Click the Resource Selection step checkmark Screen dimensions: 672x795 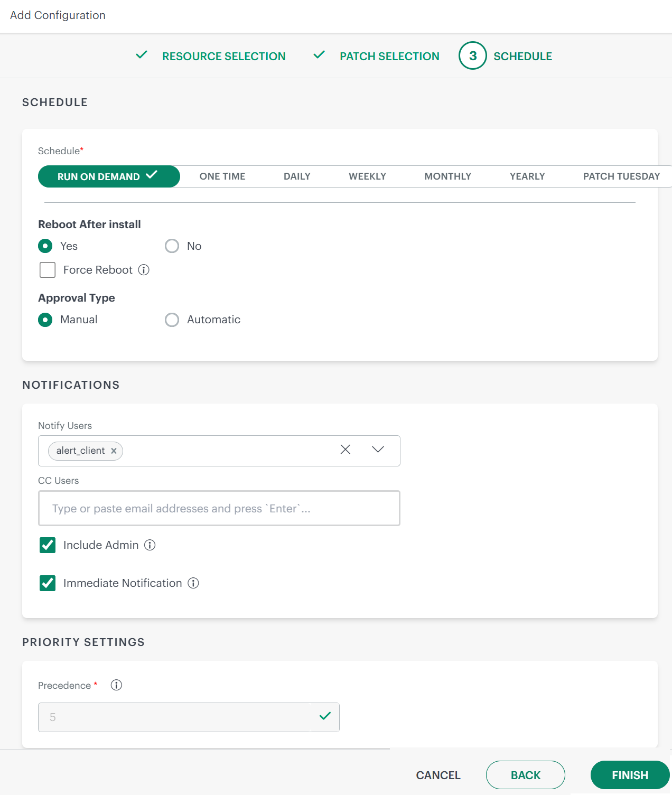142,55
